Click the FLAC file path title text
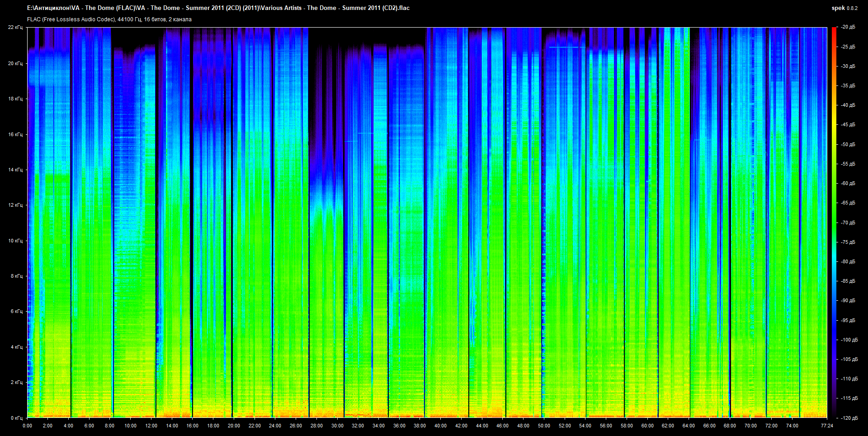 [x=218, y=8]
